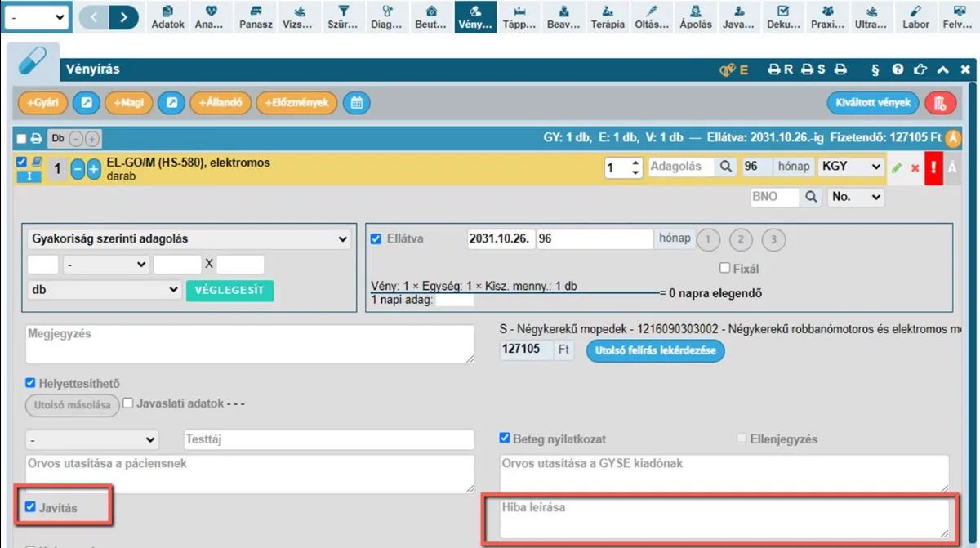The width and height of the screenshot is (980, 548).
Task: Open the calendar icon in toolbar
Action: pyautogui.click(x=356, y=103)
